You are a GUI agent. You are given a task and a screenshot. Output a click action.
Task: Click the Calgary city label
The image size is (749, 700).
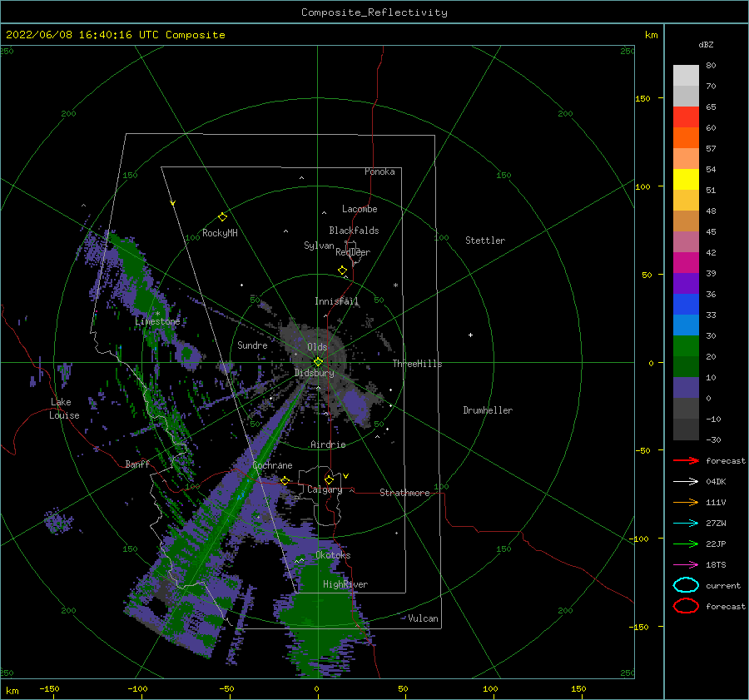(x=325, y=489)
